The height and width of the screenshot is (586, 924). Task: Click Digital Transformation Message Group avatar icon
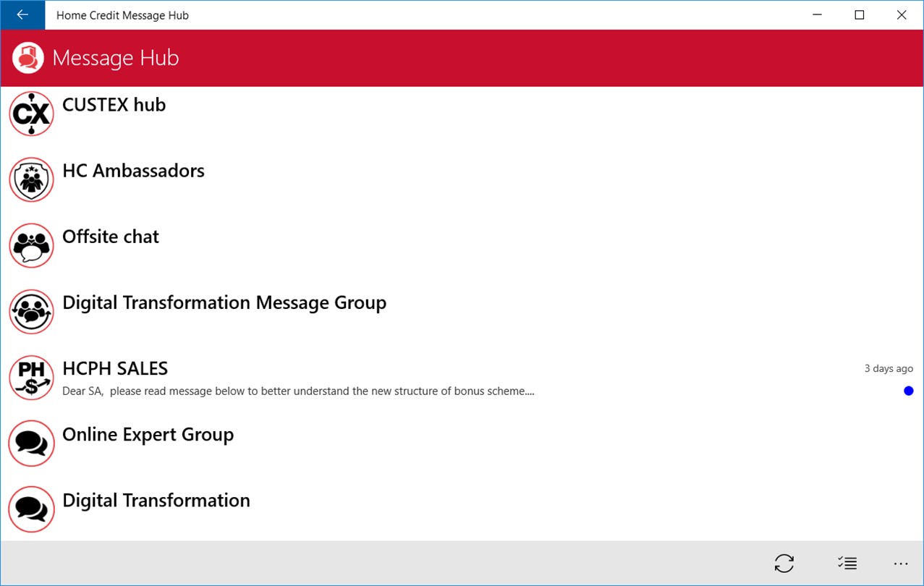coord(32,312)
